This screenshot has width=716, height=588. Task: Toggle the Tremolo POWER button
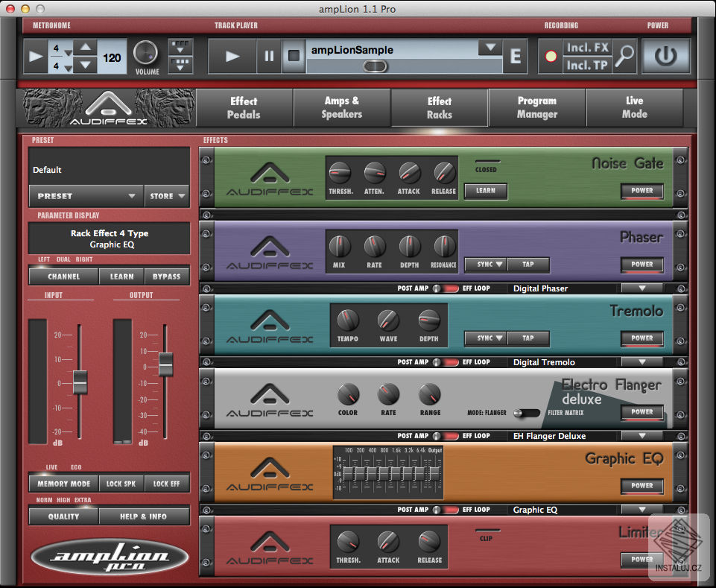642,338
